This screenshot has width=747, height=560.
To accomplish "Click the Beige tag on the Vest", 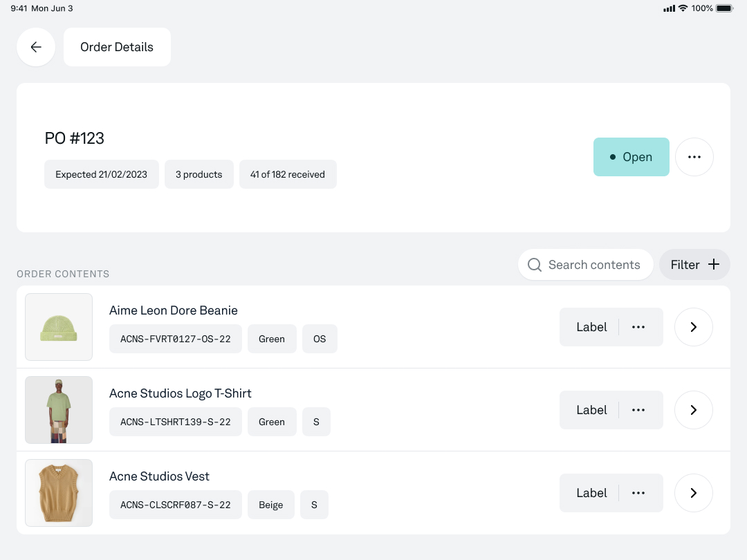I will tap(271, 504).
